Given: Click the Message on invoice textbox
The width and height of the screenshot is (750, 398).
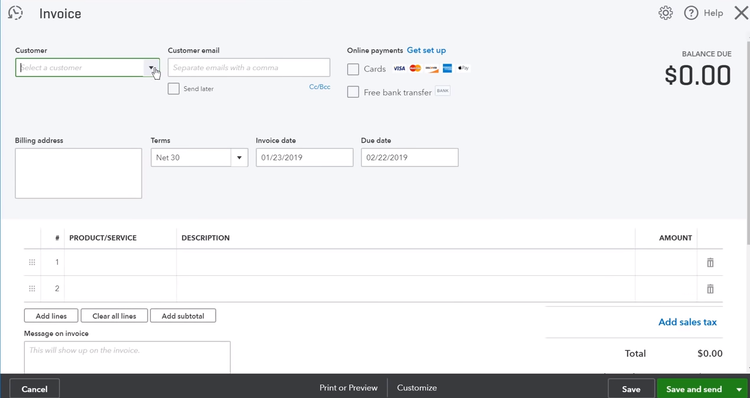Looking at the screenshot, I should click(x=127, y=357).
